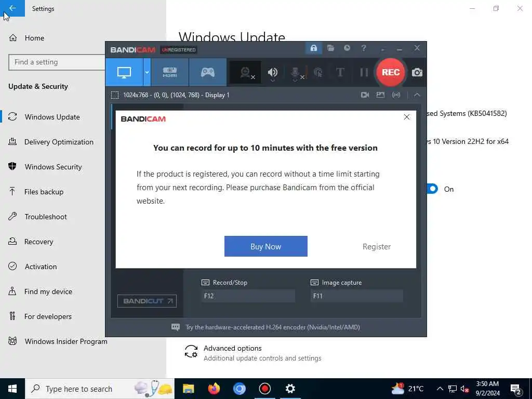Toggle the On switch in Settings
Viewport: 532px width, 399px height.
pyautogui.click(x=432, y=189)
